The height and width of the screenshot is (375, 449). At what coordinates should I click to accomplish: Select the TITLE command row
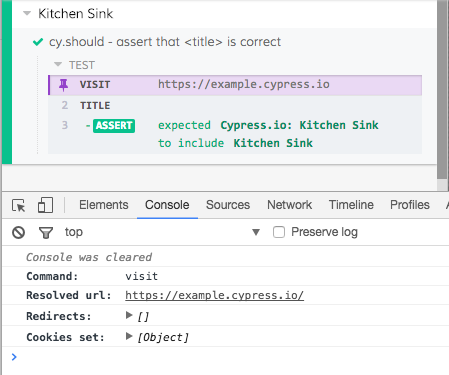(235, 105)
